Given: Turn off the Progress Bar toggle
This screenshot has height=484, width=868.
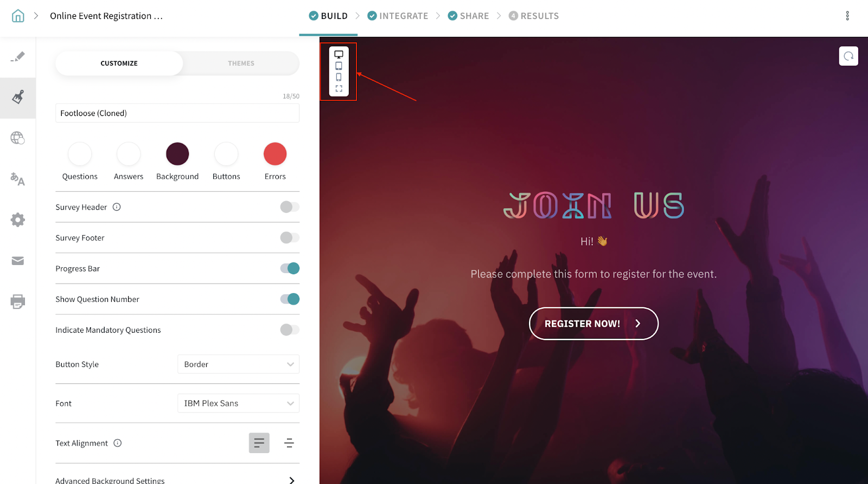Looking at the screenshot, I should 290,268.
